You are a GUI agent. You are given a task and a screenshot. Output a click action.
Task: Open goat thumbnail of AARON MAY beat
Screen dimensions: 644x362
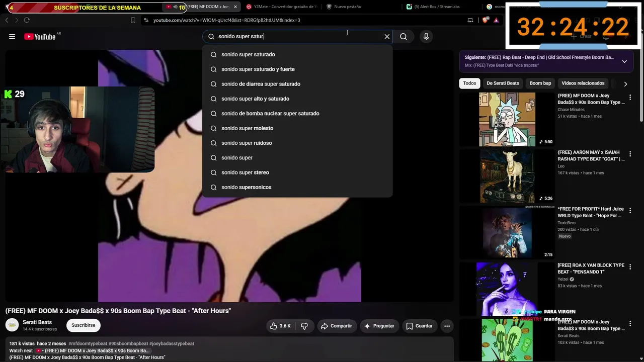(507, 176)
